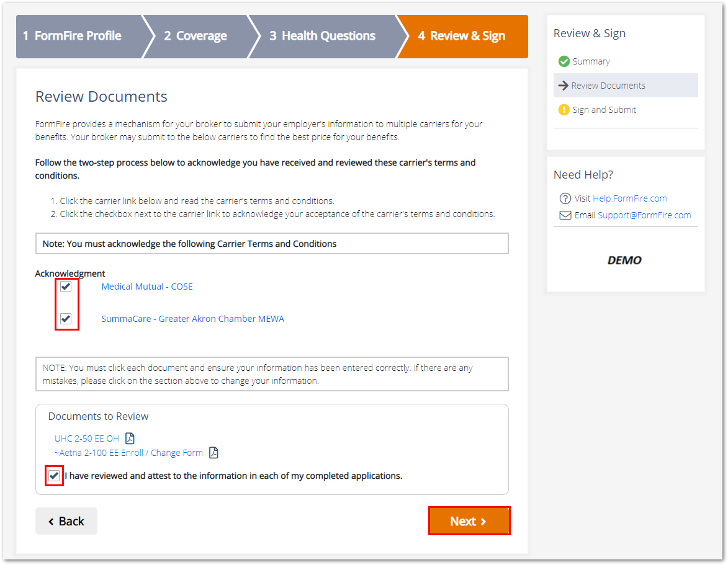
Task: Open SummaCare - Greater Akron Chamber MEWA link
Action: (192, 319)
